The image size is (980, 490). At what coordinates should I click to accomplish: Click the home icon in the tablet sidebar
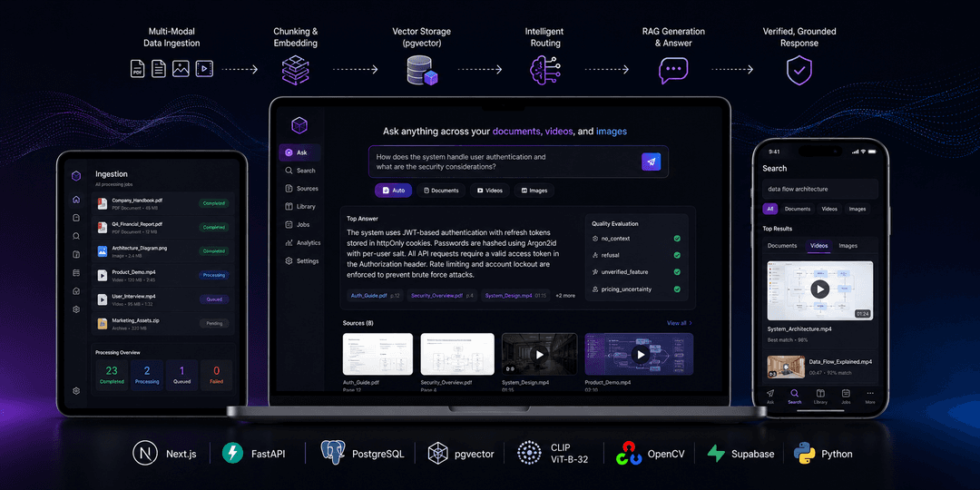(x=76, y=200)
